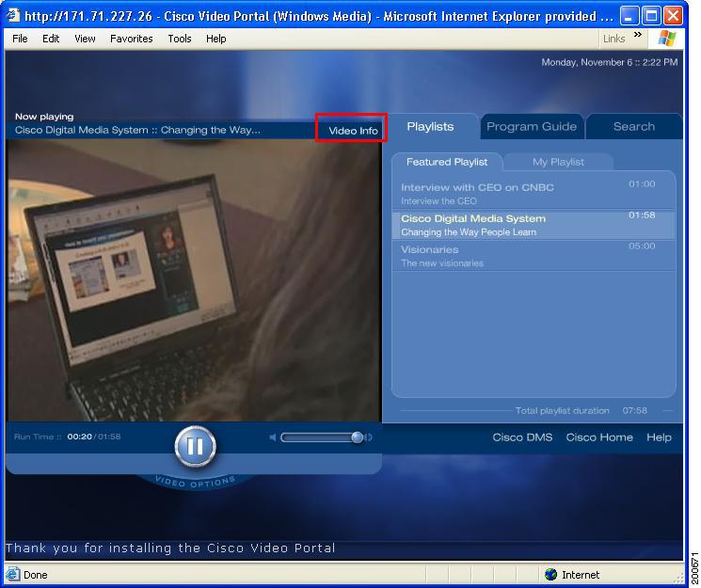
Task: Pause the video with the round button
Action: tap(195, 446)
